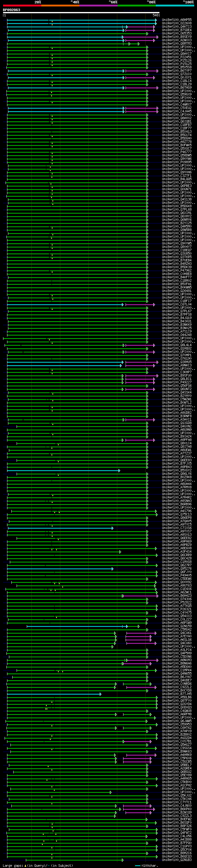197x868 pixels.
Task: Select the UniRef100_A2WXX3 label
Action: tap(177, 40)
